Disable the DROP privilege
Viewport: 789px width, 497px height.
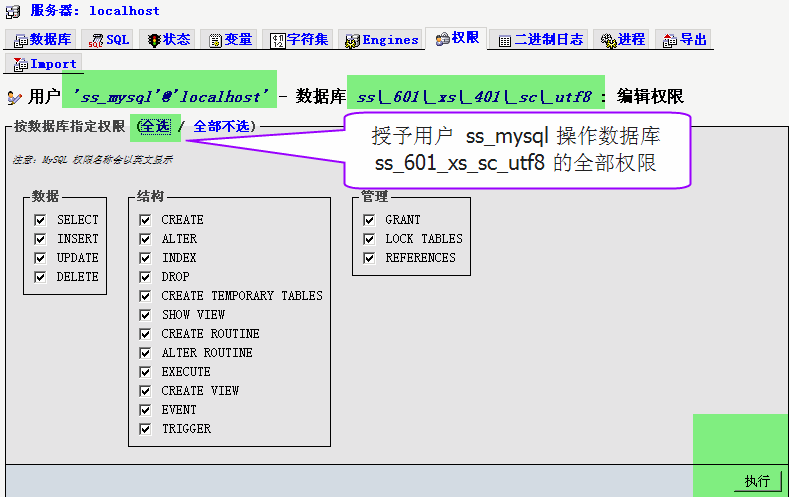[x=145, y=277]
